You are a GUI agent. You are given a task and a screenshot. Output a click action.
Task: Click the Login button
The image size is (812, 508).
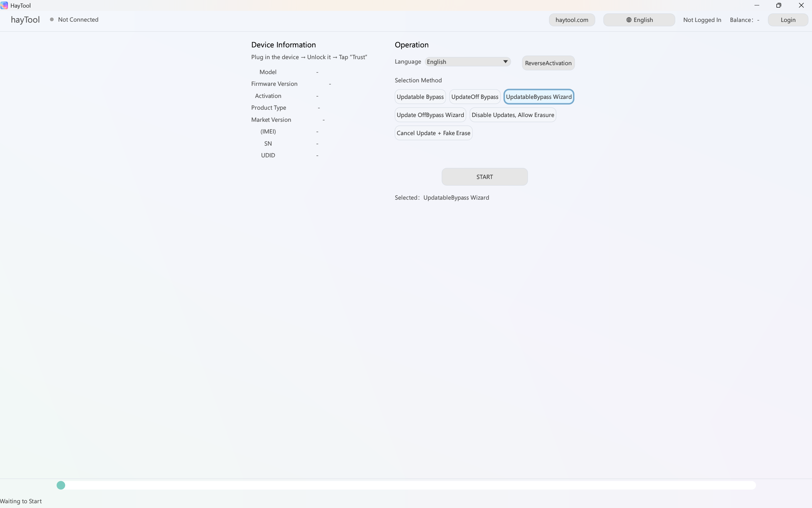pyautogui.click(x=788, y=20)
